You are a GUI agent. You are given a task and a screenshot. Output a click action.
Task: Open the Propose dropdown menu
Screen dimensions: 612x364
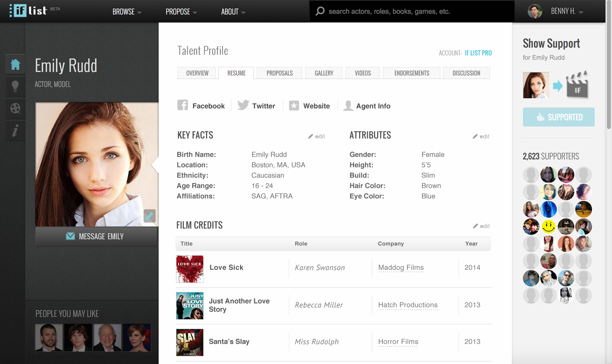point(181,12)
